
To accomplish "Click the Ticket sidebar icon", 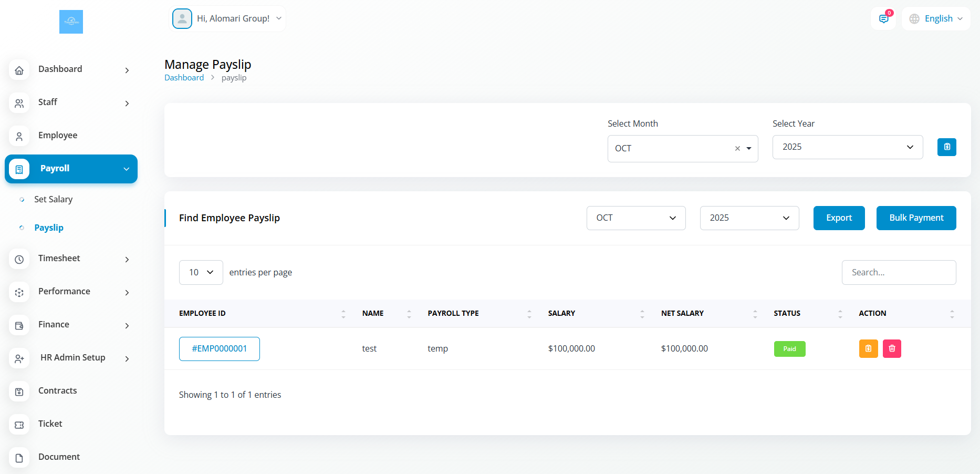I will coord(19,425).
